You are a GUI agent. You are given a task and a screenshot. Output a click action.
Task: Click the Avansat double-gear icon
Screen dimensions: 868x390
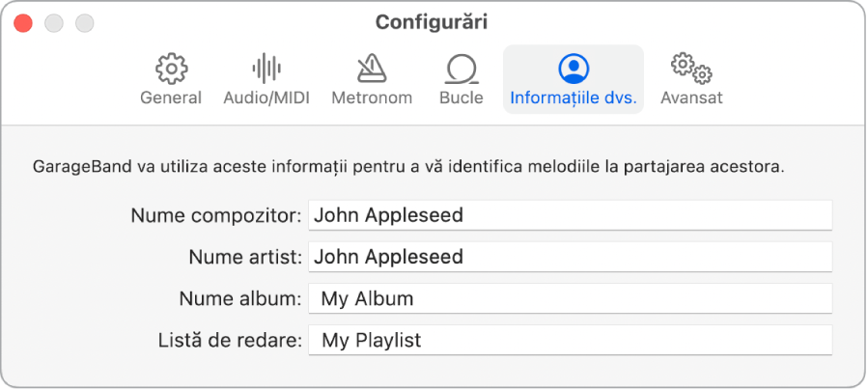pyautogui.click(x=691, y=69)
